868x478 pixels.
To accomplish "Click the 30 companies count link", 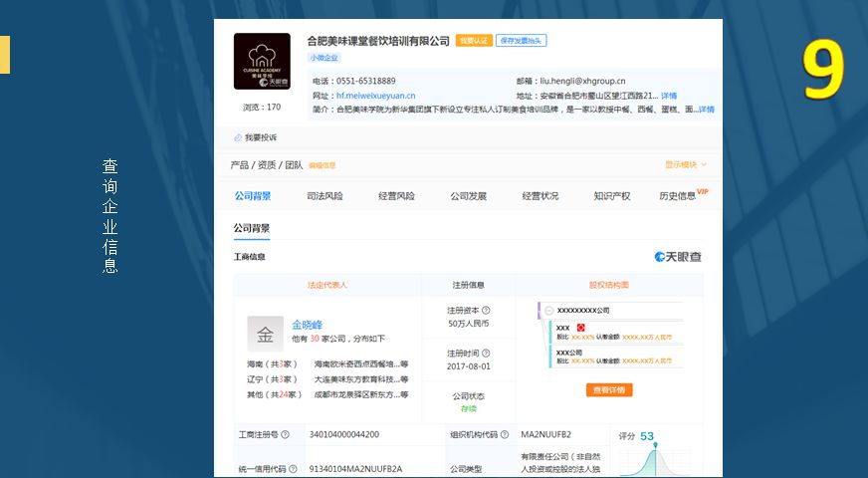I will [315, 339].
